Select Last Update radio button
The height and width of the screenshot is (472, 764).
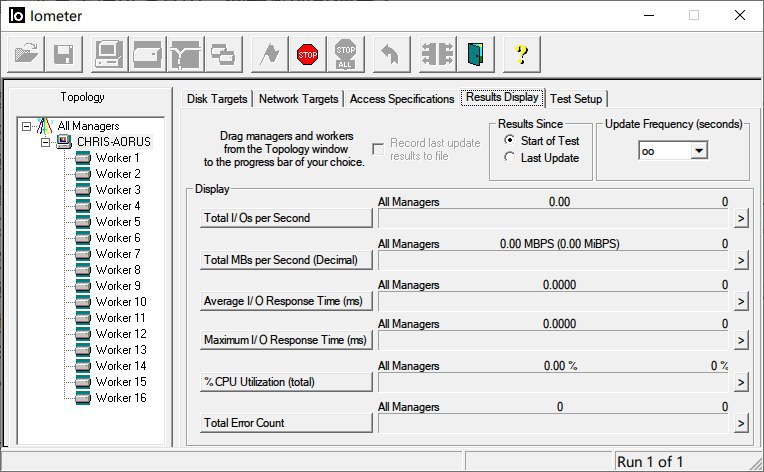coord(509,157)
